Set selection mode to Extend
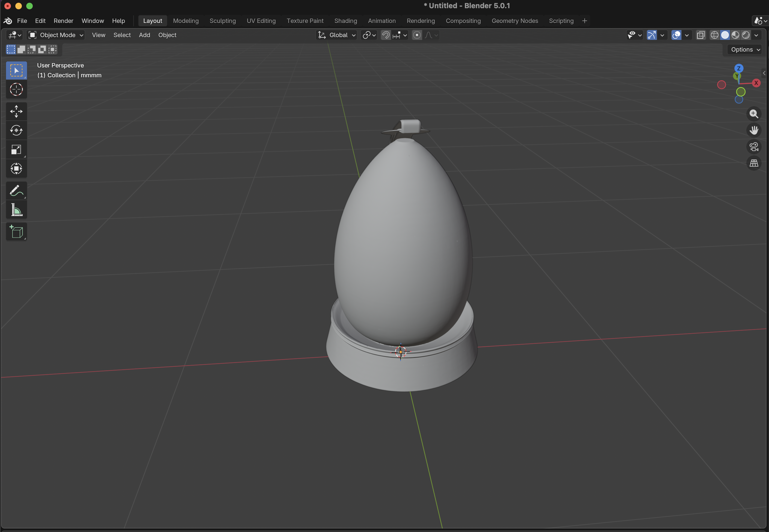Viewport: 769px width, 532px height. pyautogui.click(x=21, y=49)
